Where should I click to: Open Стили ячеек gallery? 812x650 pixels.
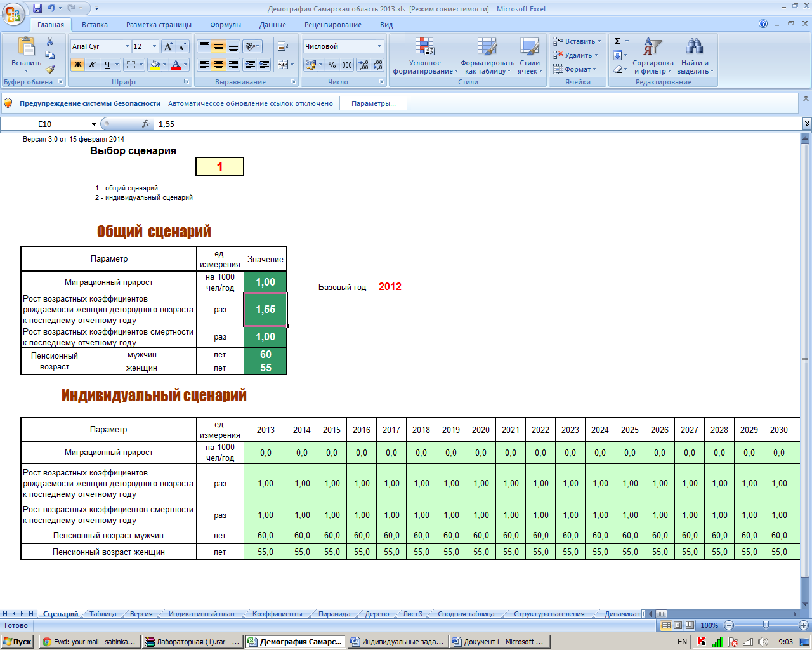click(x=529, y=56)
